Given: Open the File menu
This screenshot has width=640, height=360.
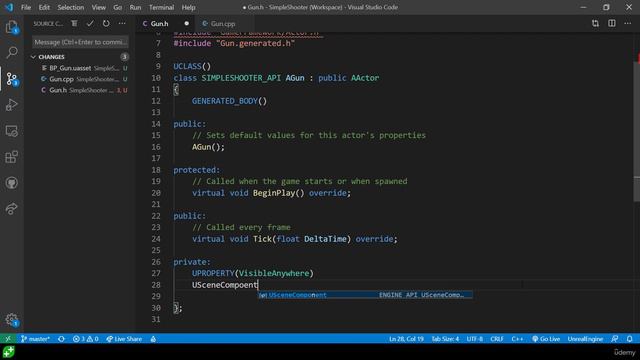Looking at the screenshot, I should [x=26, y=7].
